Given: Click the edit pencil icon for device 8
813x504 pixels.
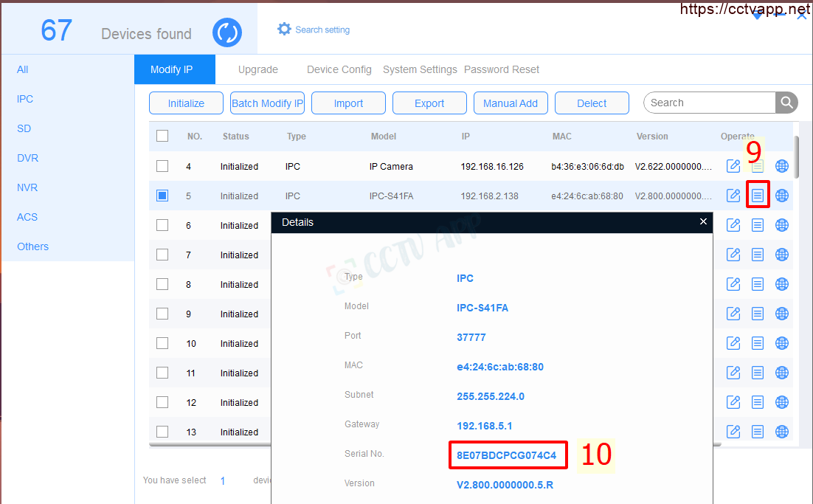Looking at the screenshot, I should [x=733, y=284].
